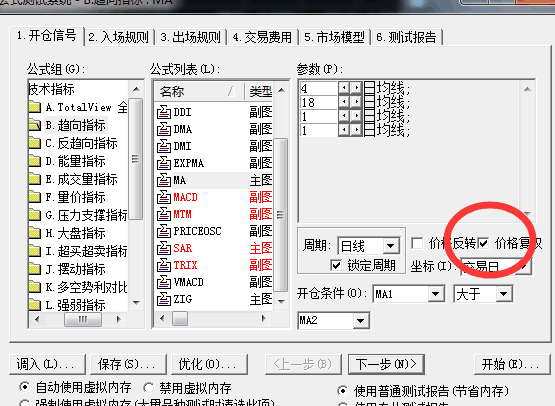The width and height of the screenshot is (555, 406).
Task: Select 自动使用虚拟内存 radio button
Action: point(25,387)
